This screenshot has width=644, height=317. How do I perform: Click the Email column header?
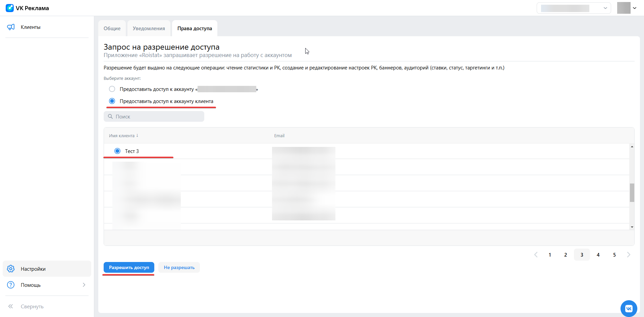[x=279, y=136]
